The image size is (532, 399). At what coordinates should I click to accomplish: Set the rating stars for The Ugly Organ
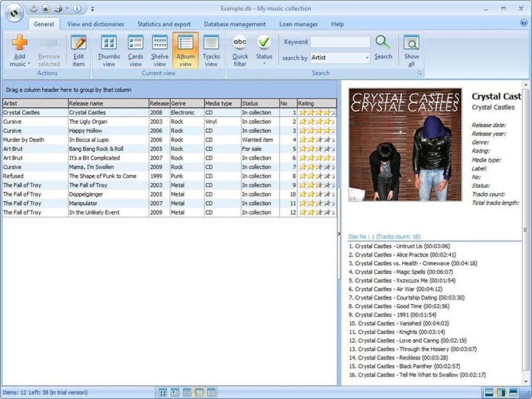315,121
